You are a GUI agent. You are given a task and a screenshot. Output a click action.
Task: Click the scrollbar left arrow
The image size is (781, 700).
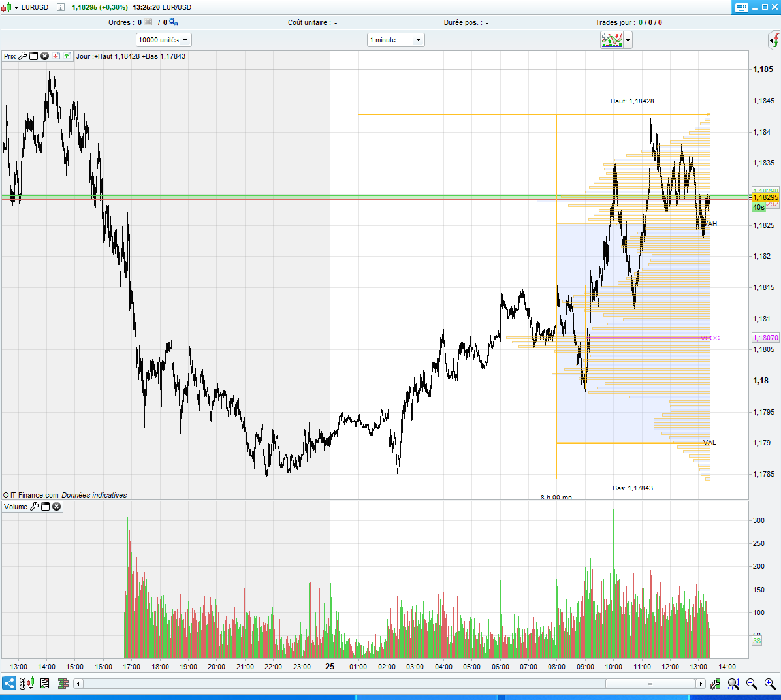78,684
